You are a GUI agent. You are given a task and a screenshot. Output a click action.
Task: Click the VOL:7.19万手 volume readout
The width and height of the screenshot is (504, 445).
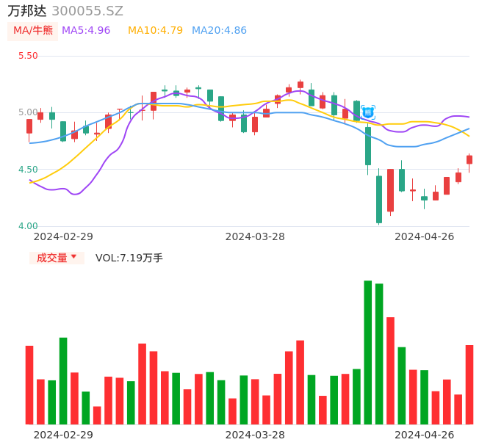[x=129, y=258]
